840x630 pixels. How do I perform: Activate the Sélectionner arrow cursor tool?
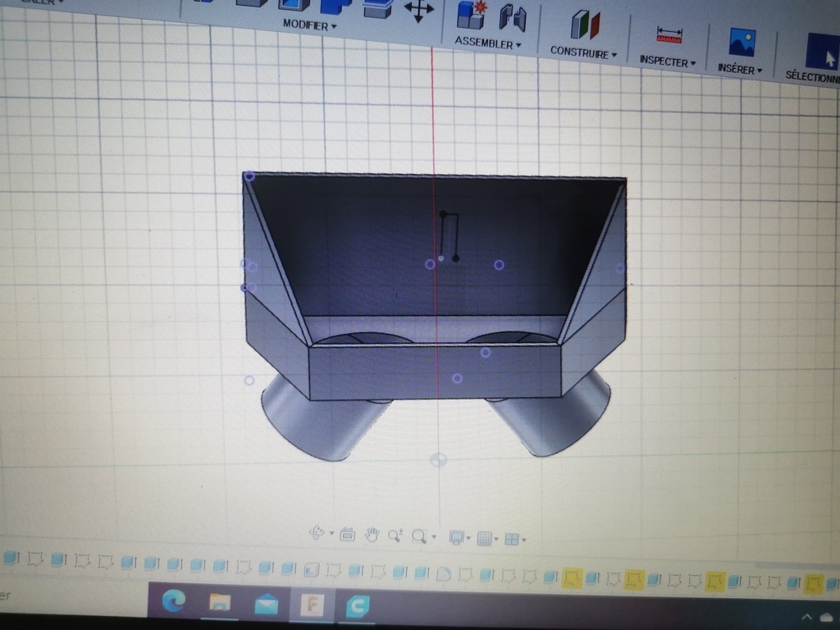(x=824, y=52)
